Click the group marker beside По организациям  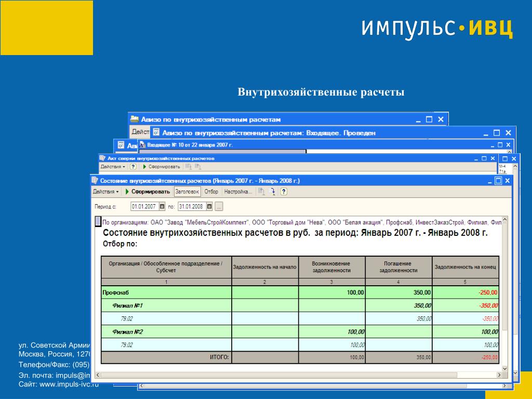(x=98, y=221)
